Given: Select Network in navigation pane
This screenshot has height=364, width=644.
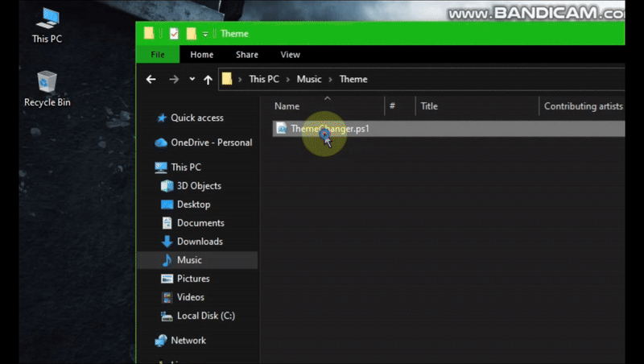Looking at the screenshot, I should 188,340.
